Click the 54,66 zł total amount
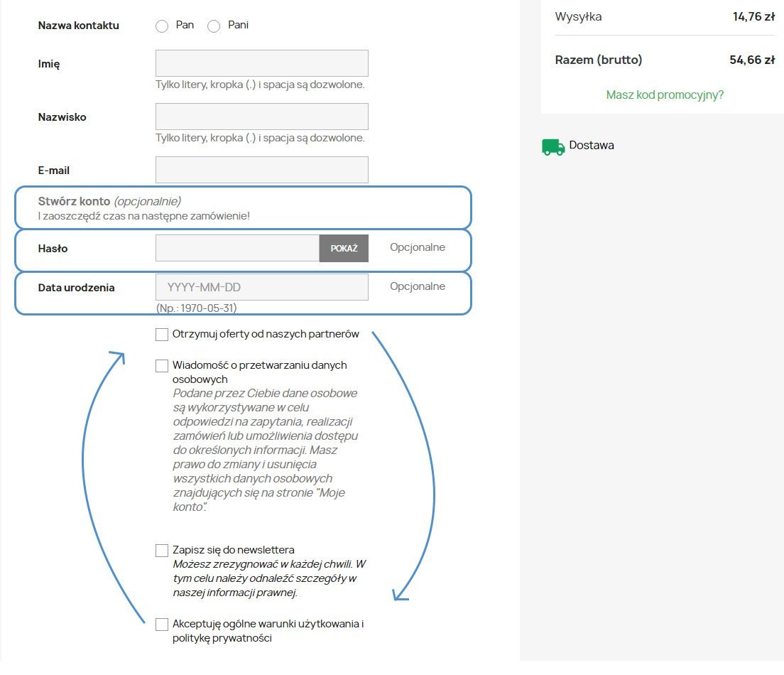The height and width of the screenshot is (675, 784). [x=752, y=60]
